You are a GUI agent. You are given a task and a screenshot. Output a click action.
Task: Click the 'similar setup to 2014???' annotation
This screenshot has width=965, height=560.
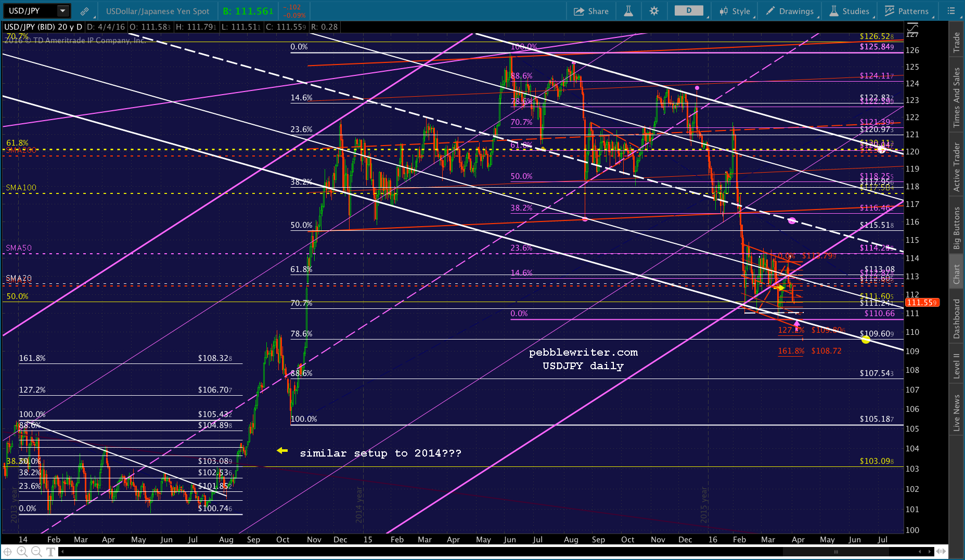point(380,453)
